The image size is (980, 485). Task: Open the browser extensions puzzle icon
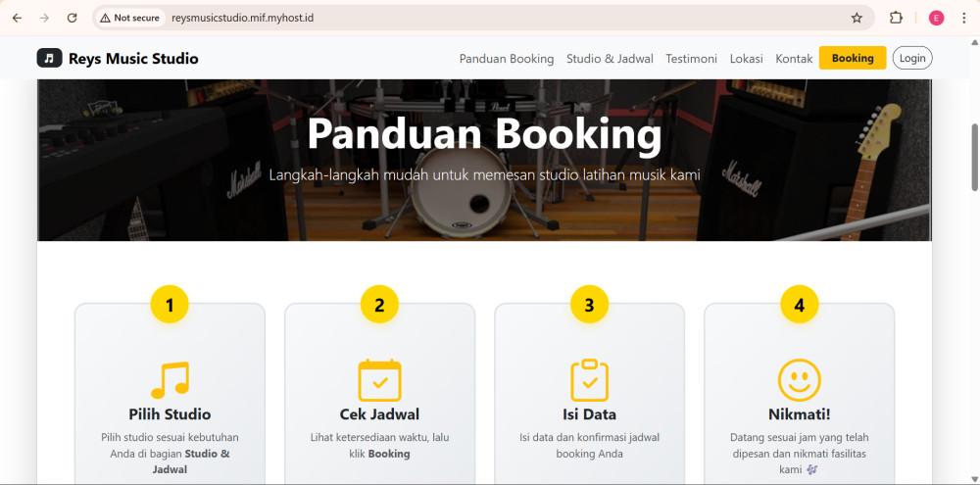pos(896,18)
